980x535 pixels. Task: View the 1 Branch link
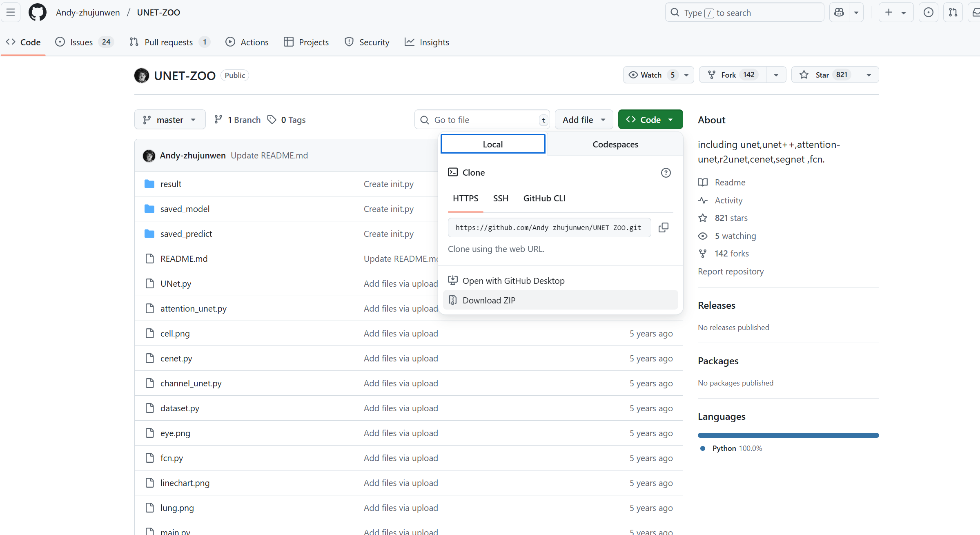point(238,120)
